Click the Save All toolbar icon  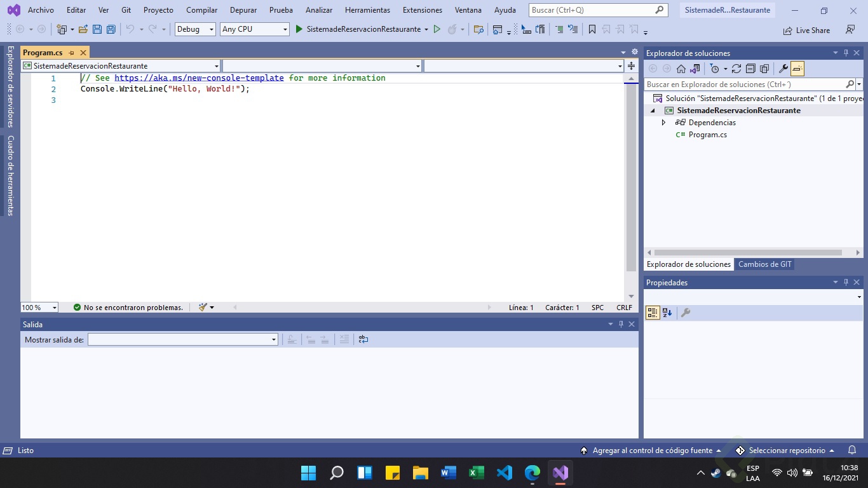pos(111,29)
